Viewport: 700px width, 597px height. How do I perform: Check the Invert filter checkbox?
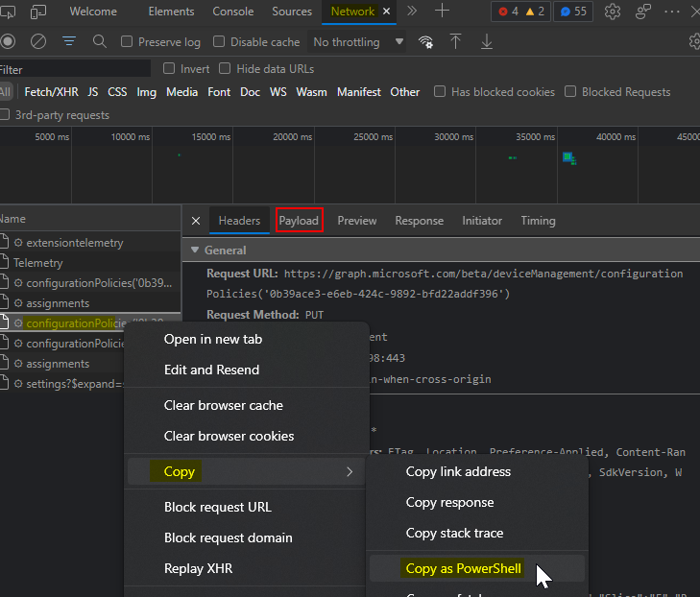169,68
